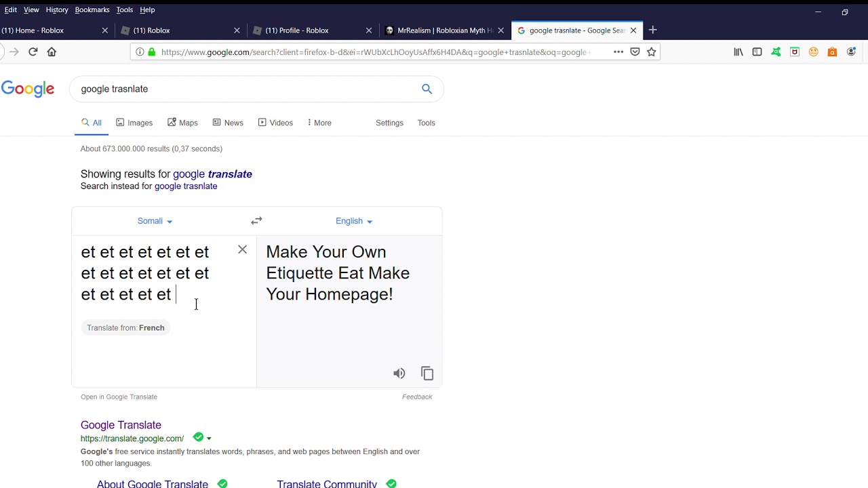Viewport: 868px width, 488px height.
Task: Click the orange face extension icon
Action: [x=813, y=52]
